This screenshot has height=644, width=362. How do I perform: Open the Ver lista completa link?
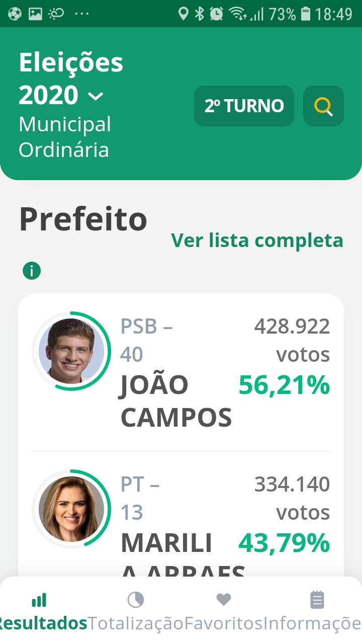pos(257,240)
